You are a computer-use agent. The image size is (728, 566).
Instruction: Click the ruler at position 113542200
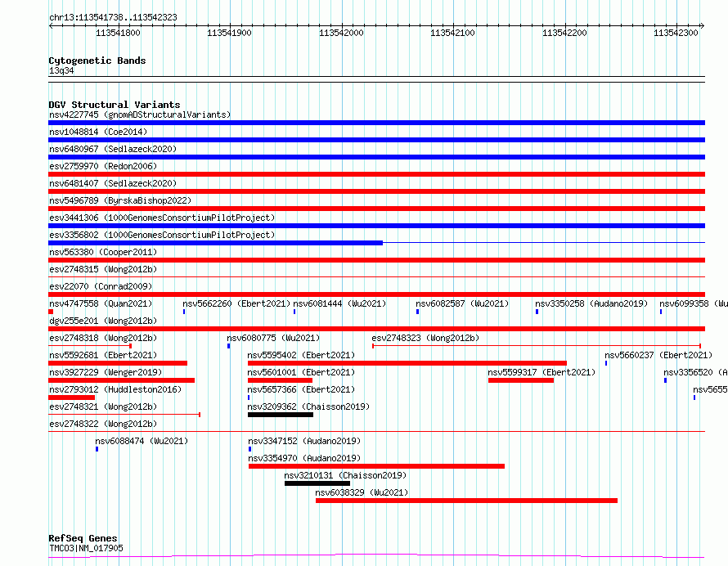[564, 33]
